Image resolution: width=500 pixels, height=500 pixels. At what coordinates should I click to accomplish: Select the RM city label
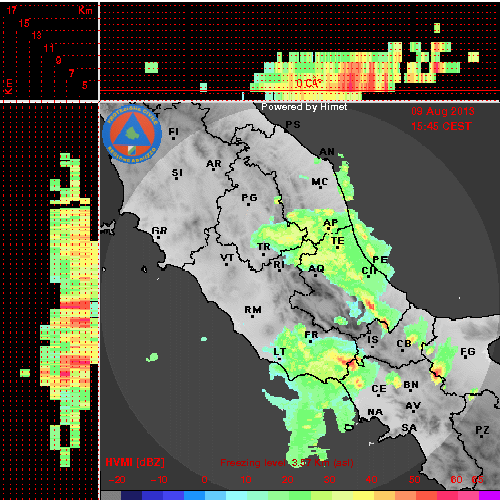pyautogui.click(x=253, y=310)
